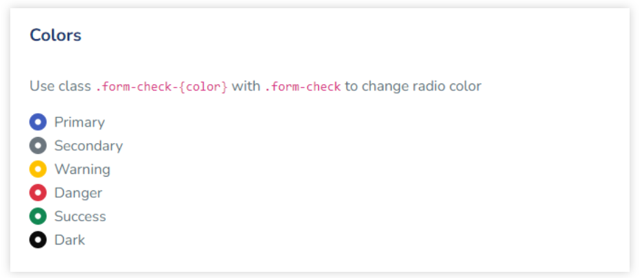Click the Colors heading
644x278 pixels.
tap(56, 36)
